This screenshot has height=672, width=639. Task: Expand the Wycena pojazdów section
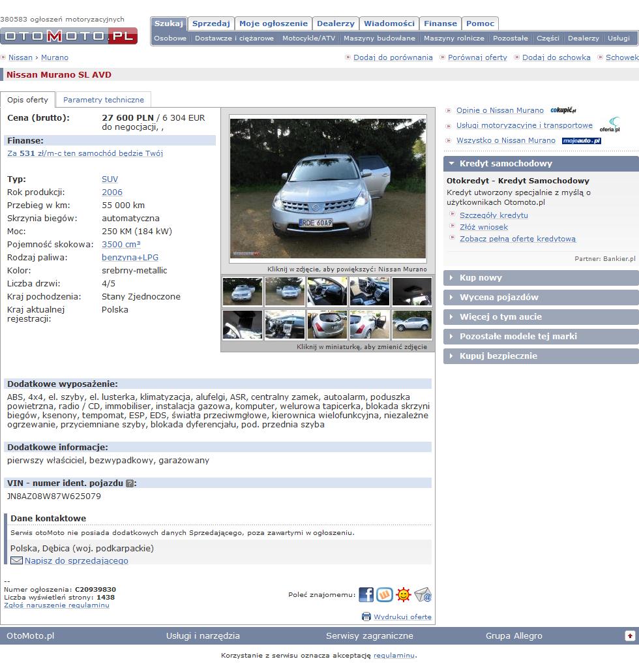pyautogui.click(x=541, y=298)
